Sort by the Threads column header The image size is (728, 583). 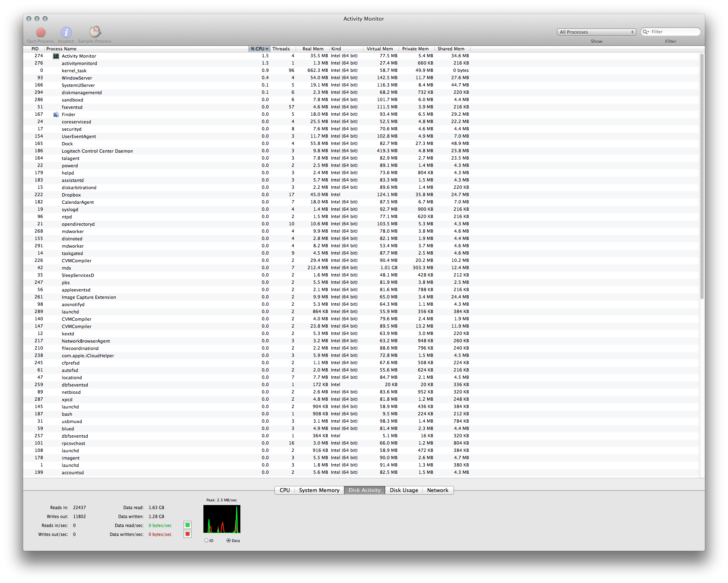click(283, 49)
